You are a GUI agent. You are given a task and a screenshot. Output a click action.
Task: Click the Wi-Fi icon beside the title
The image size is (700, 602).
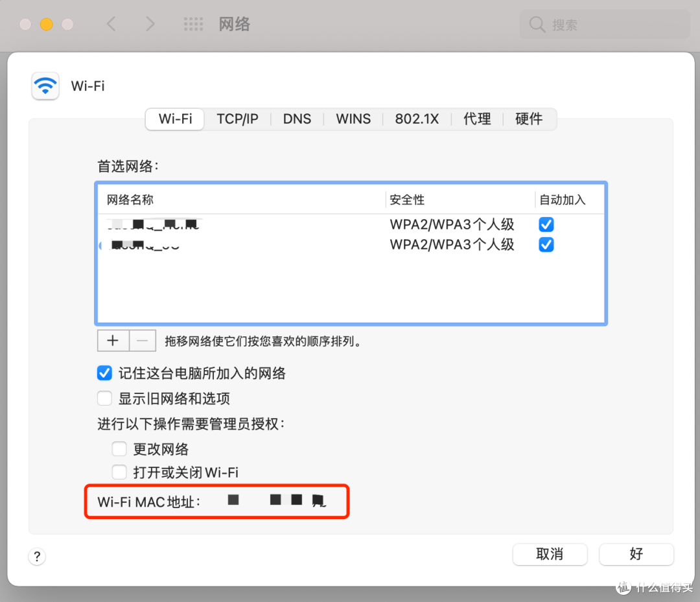45,86
